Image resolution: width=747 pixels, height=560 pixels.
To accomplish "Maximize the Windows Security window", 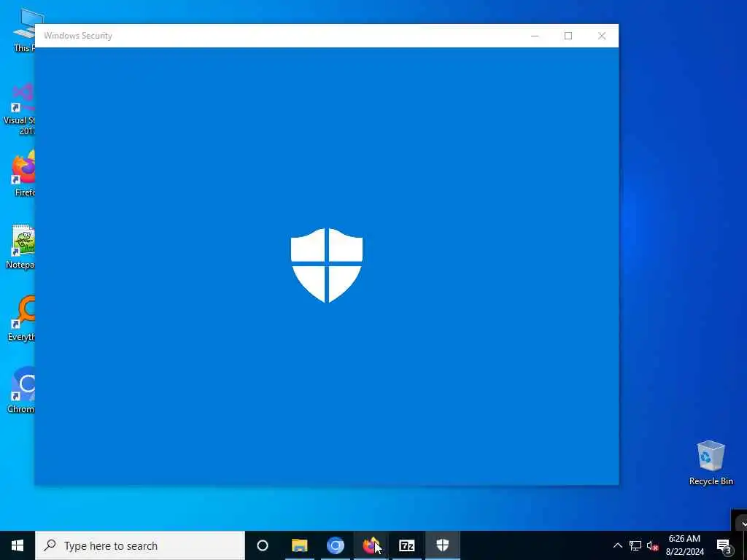I will tap(568, 36).
